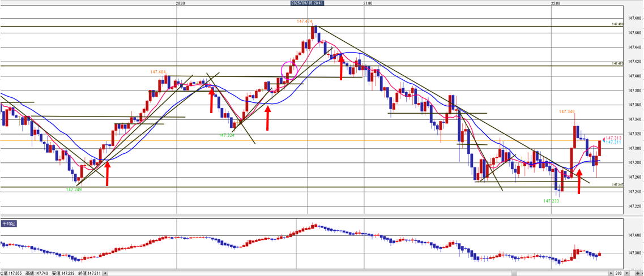Click the 147.415 horizontal line label

(x=617, y=63)
